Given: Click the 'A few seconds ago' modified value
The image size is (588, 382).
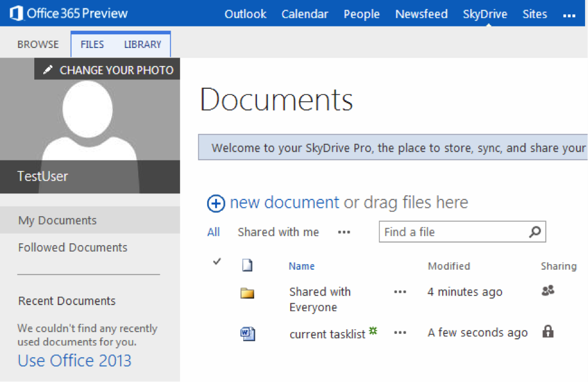Looking at the screenshot, I should point(477,333).
